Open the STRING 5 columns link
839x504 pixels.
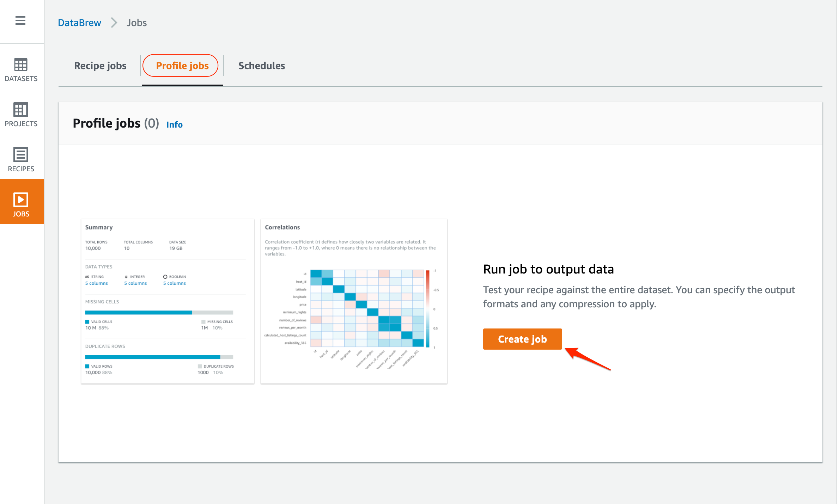(96, 283)
